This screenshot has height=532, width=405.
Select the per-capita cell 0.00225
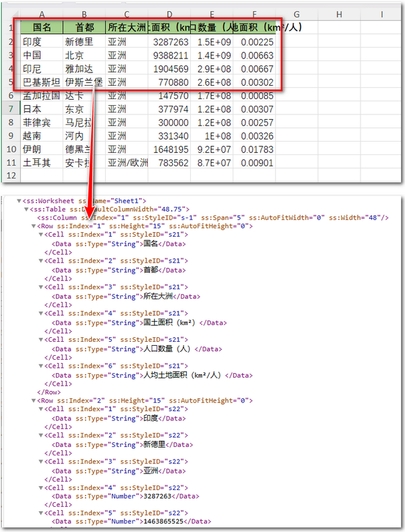pos(255,42)
